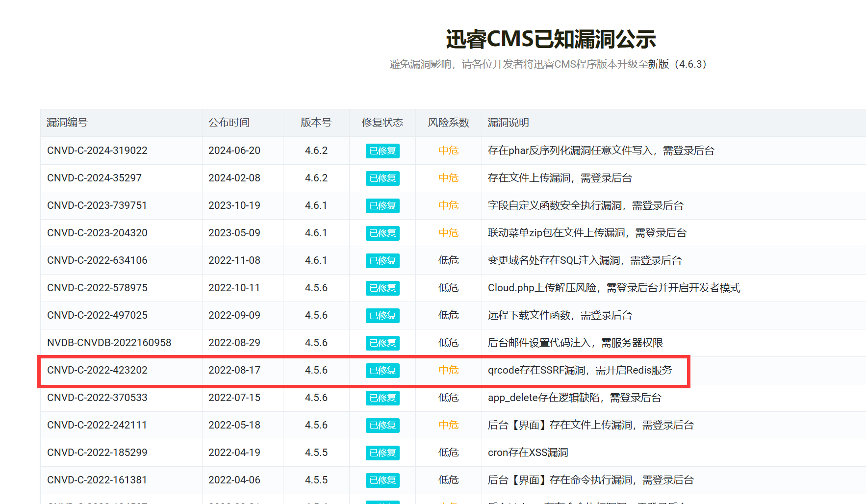Click version 4.5.5 in CNVD-C-2022-185299 row
This screenshot has height=504, width=866.
(x=316, y=453)
